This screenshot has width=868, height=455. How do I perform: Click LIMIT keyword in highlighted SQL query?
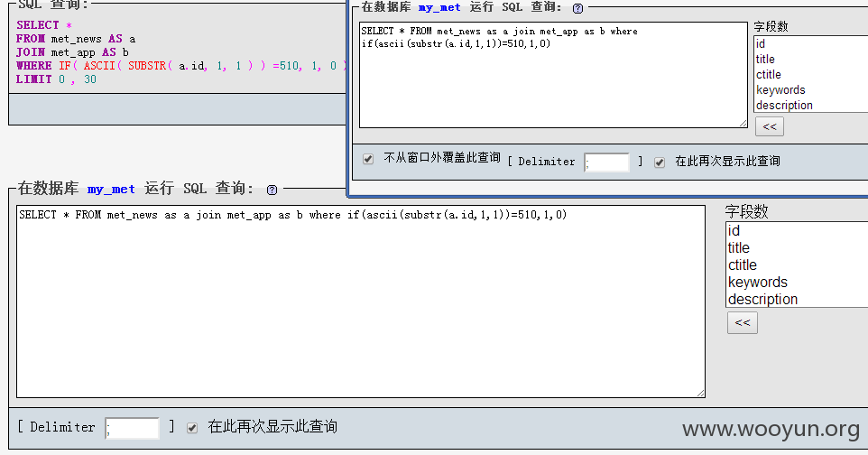(x=33, y=79)
